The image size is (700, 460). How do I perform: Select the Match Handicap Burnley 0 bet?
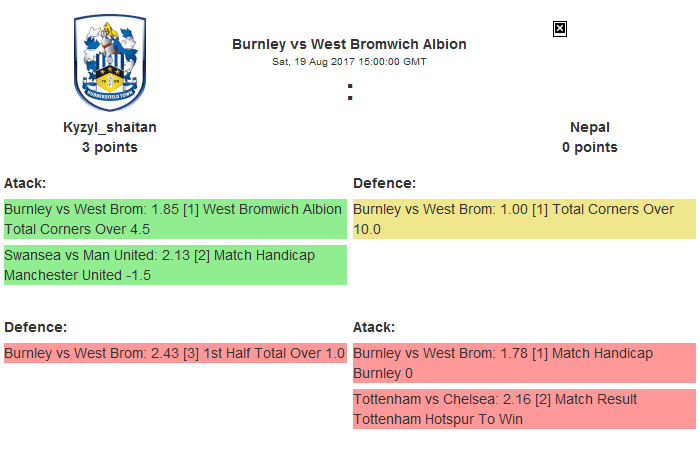tap(523, 363)
